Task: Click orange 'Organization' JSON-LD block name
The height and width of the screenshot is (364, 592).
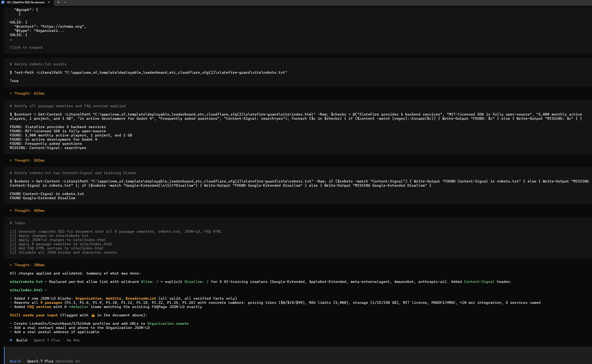Action: pyautogui.click(x=88, y=298)
